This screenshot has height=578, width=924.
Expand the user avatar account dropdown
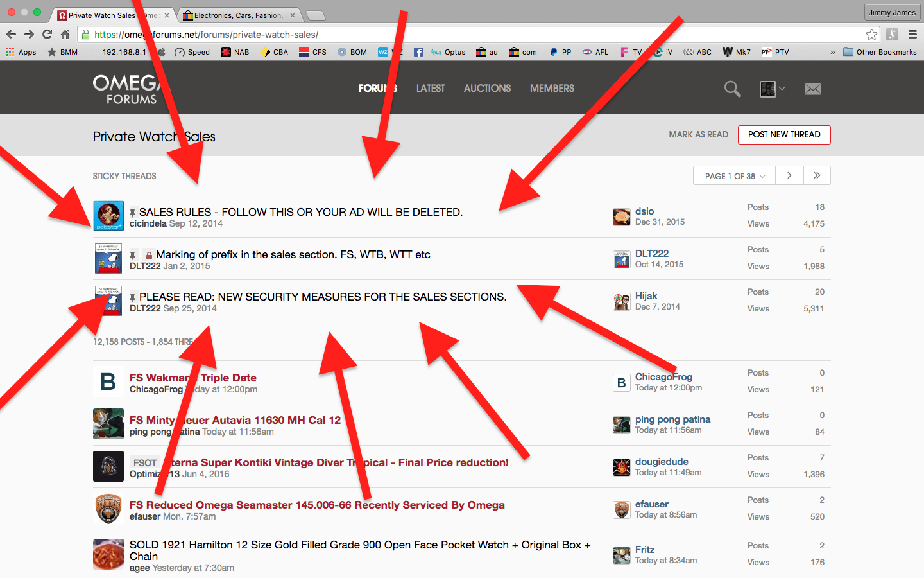pyautogui.click(x=772, y=89)
